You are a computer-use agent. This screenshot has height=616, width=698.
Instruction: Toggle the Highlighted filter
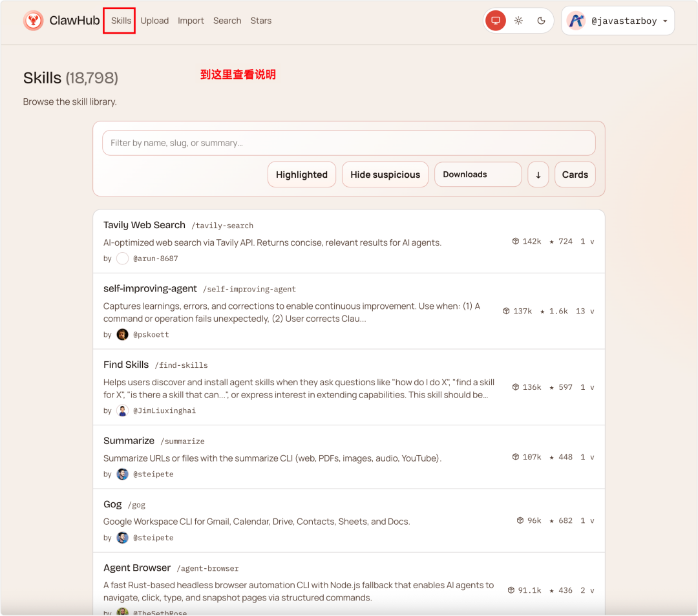coord(302,175)
